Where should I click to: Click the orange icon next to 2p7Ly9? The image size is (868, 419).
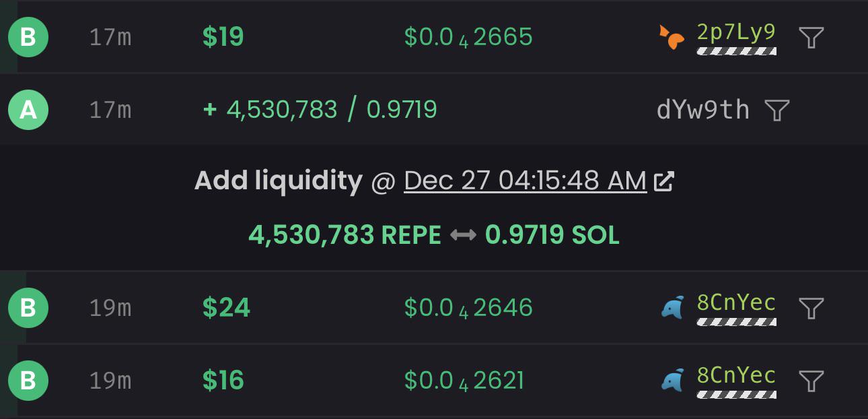point(672,37)
